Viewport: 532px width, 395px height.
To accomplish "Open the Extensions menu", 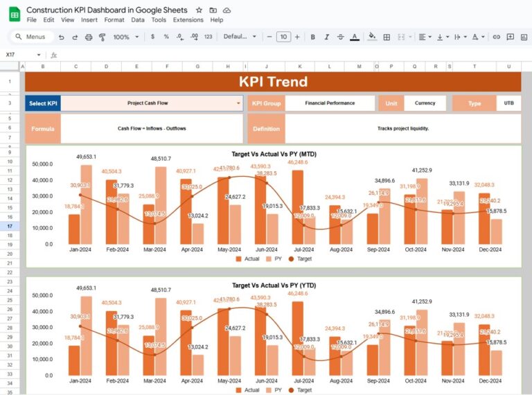I will [188, 20].
